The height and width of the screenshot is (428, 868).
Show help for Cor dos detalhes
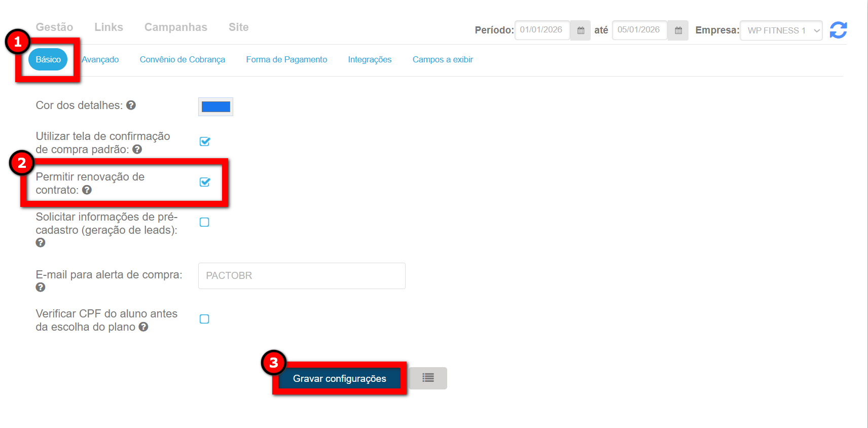pyautogui.click(x=131, y=105)
